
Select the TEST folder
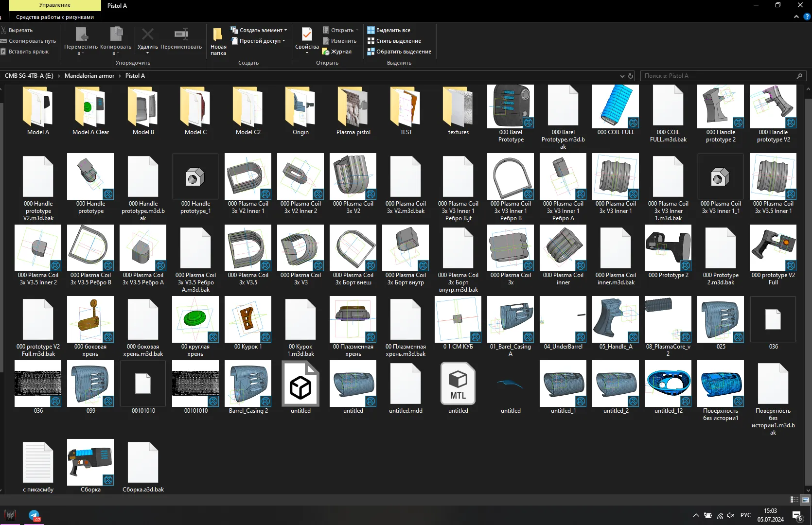click(406, 111)
